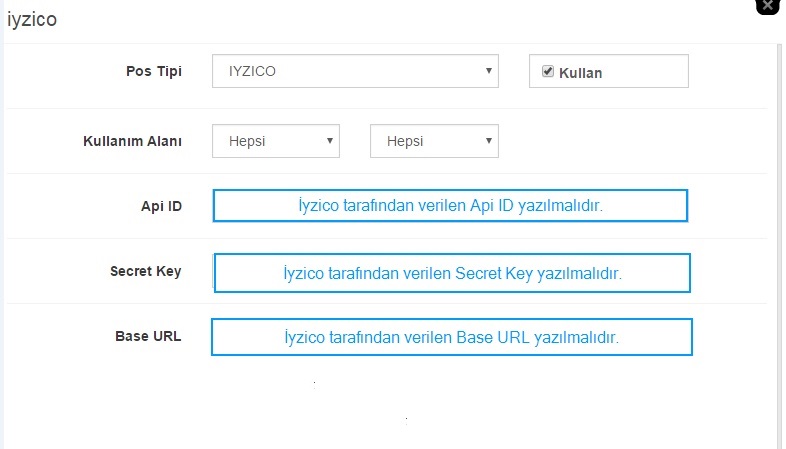Focus the Secret Key input field

(452, 273)
